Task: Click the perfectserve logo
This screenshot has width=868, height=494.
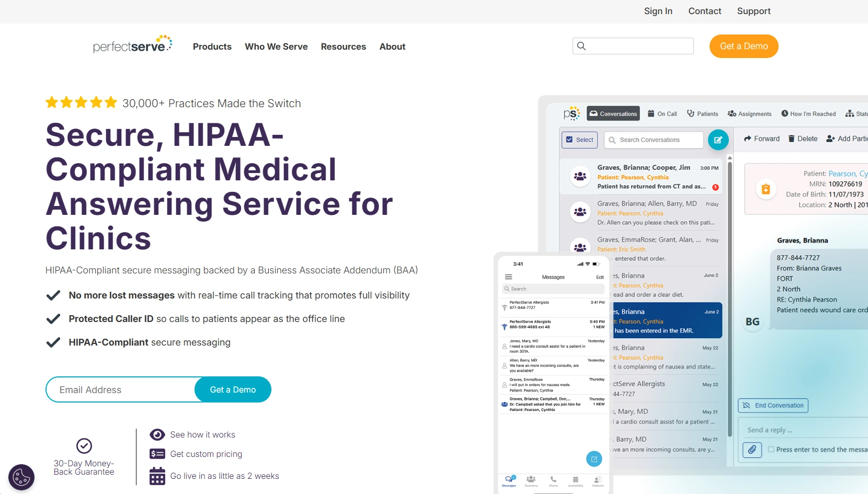Action: coord(133,44)
